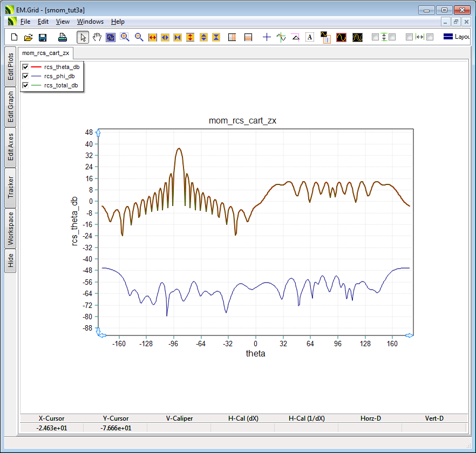Toggle the rcs_phi_db plot checkbox
The height and width of the screenshot is (453, 476).
coord(25,76)
